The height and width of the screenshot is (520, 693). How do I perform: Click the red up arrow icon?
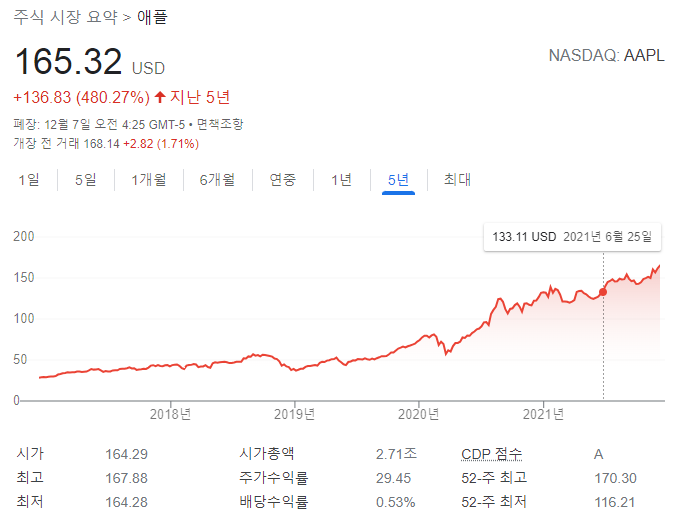pos(160,97)
